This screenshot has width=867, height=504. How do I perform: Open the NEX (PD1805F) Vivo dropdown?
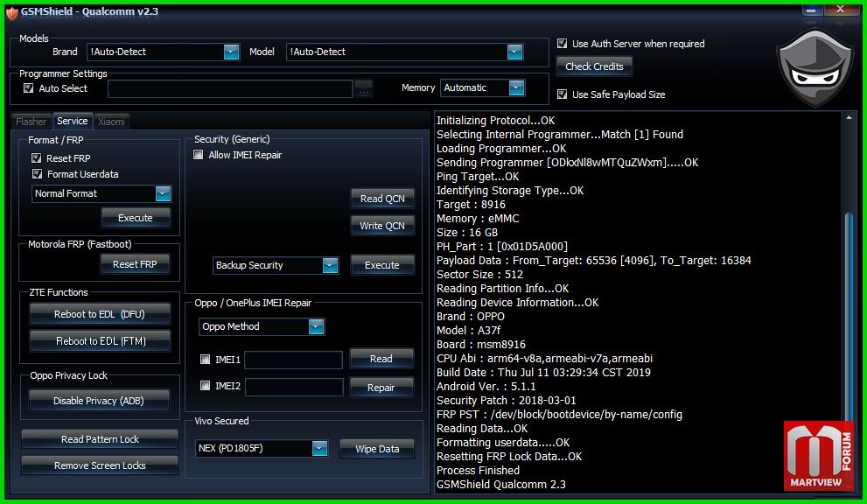point(319,449)
